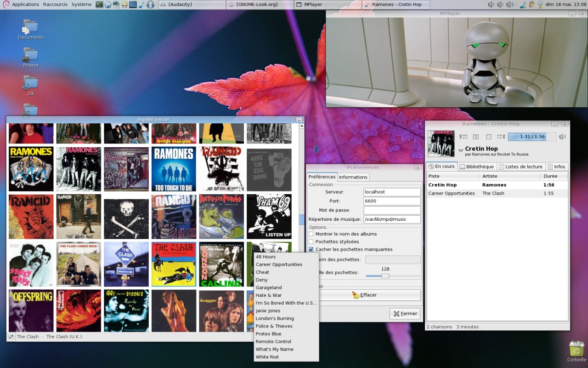The height and width of the screenshot is (368, 588).
Task: Select the red Rancid album cover
Action: click(x=31, y=216)
